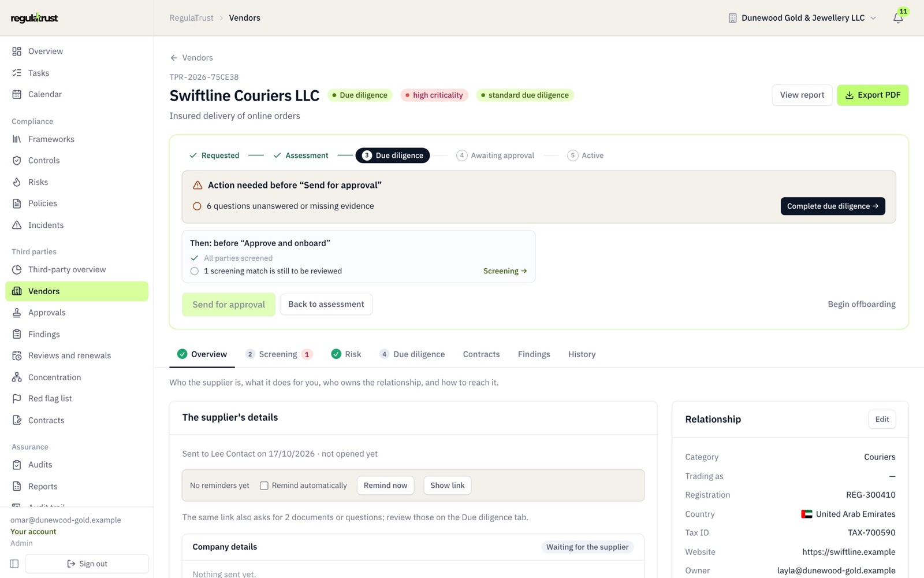
Task: Click RegulaTrust breadcrumb link
Action: (x=192, y=18)
